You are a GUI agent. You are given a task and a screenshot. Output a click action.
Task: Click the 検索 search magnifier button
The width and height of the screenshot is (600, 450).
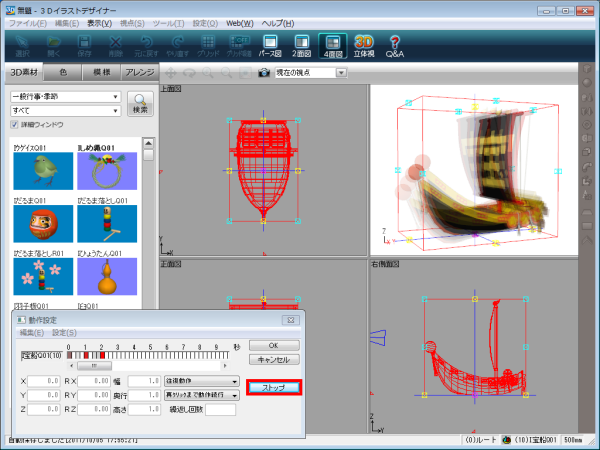tap(140, 102)
